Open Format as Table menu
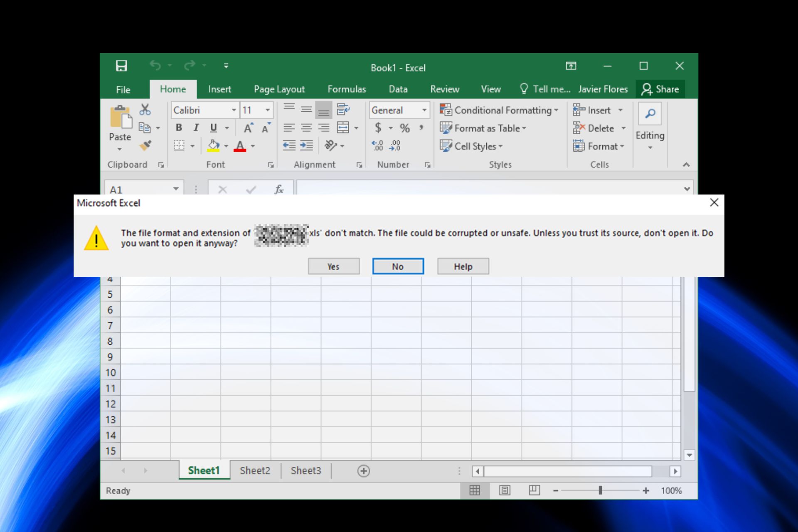798x532 pixels. coord(483,128)
